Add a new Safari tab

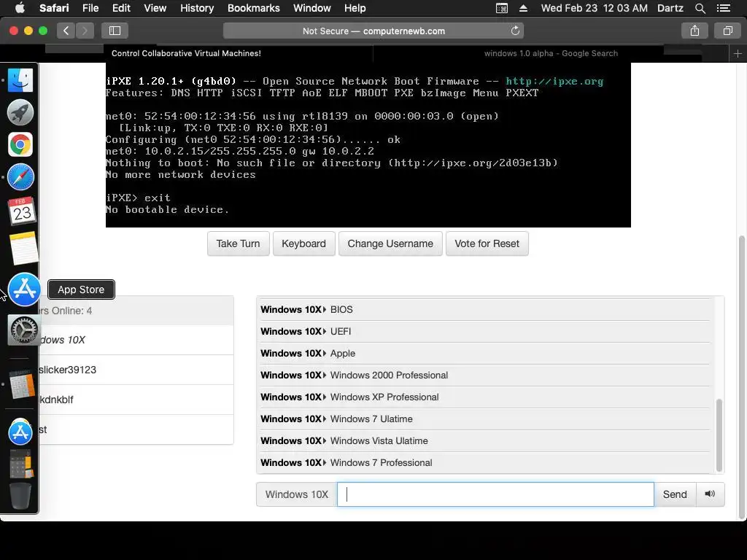click(738, 54)
